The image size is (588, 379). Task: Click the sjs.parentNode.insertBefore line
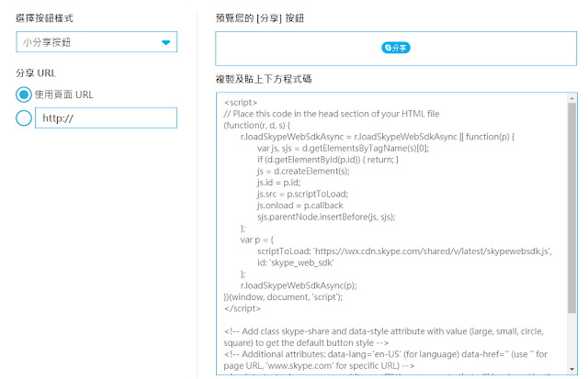(326, 217)
